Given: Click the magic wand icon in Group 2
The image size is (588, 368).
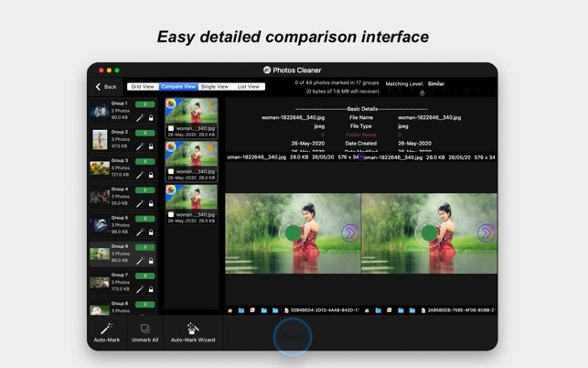Looking at the screenshot, I should click(x=140, y=146).
